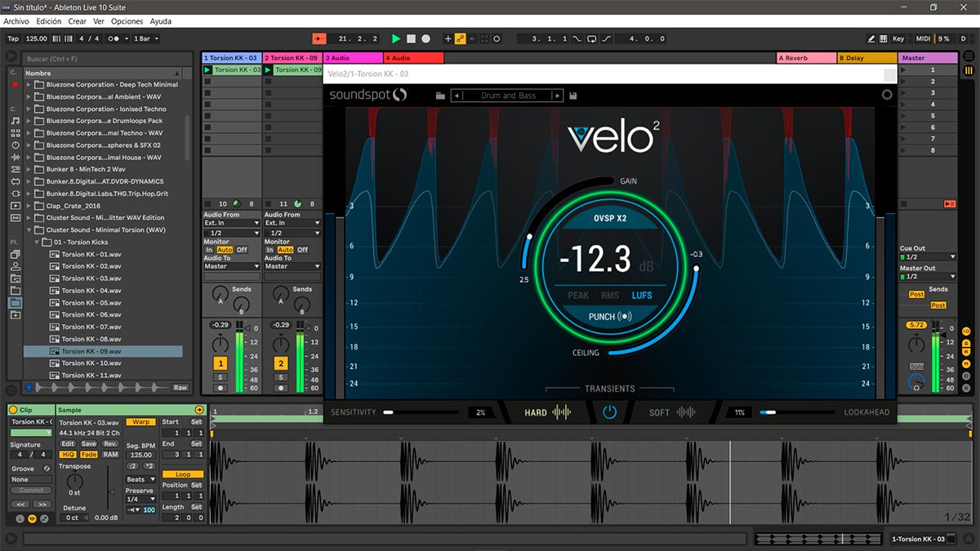Click the Velo2 Lookahead slider
980x551 pixels.
797,412
